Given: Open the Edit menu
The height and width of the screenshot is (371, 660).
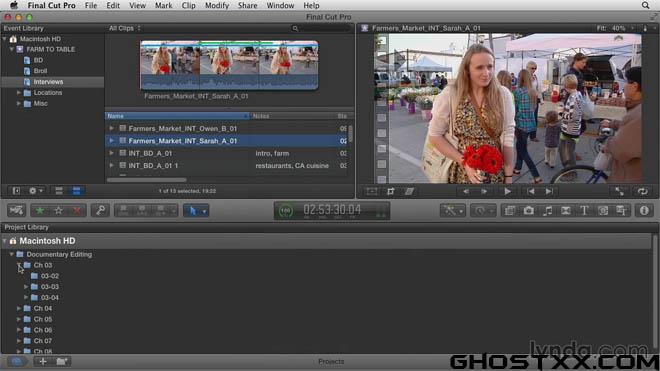Looking at the screenshot, I should 113,5.
